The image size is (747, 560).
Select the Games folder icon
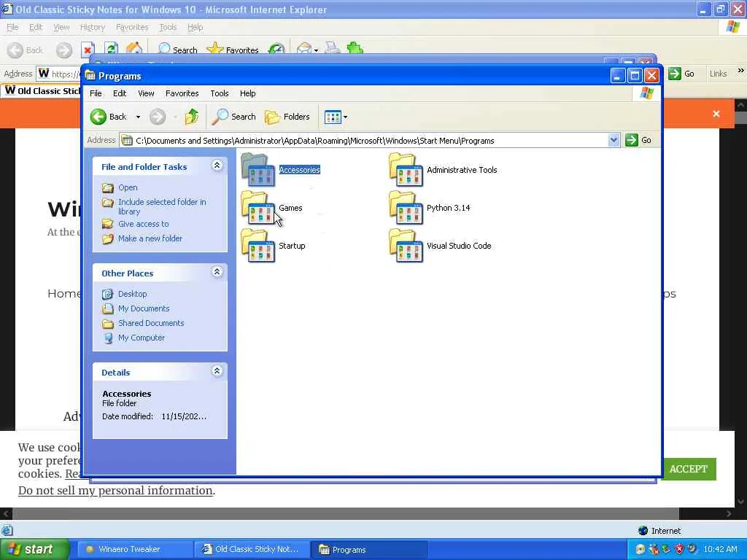[x=258, y=208]
